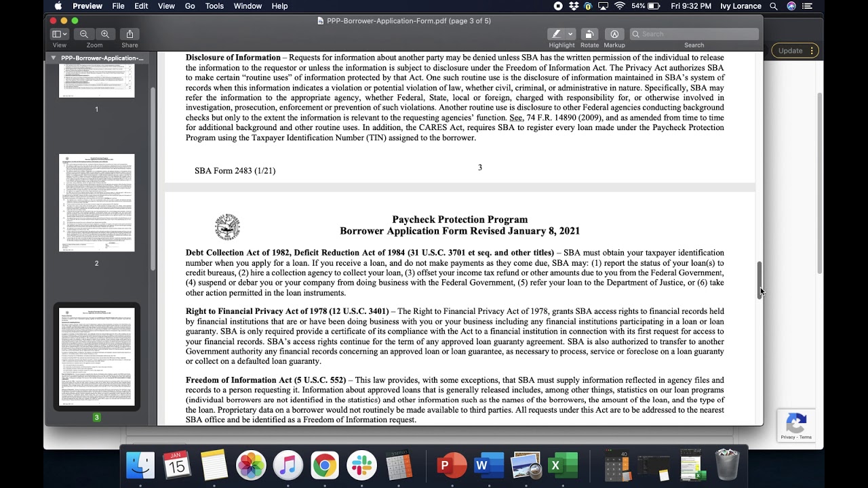
Task: Open the sidebar View options button
Action: coord(60,34)
